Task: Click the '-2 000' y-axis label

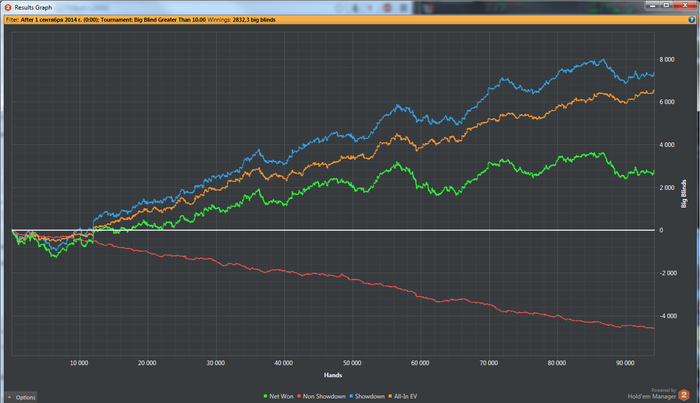Action: 668,273
